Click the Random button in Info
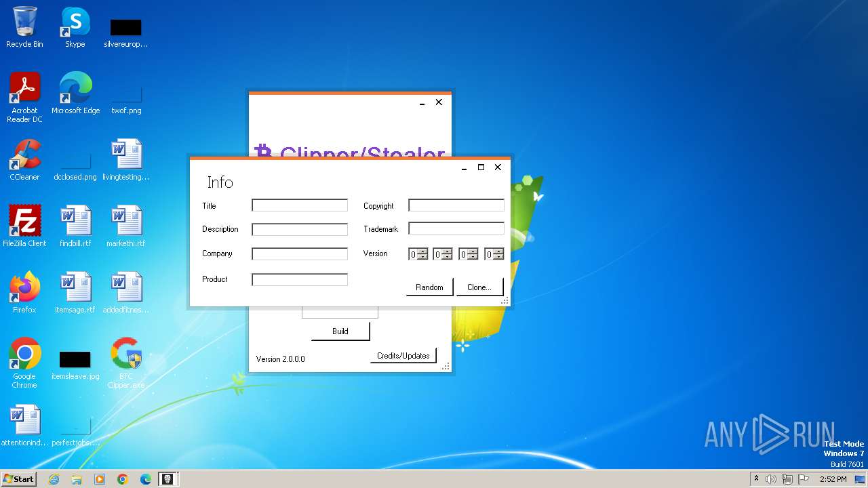This screenshot has height=488, width=868. tap(429, 287)
